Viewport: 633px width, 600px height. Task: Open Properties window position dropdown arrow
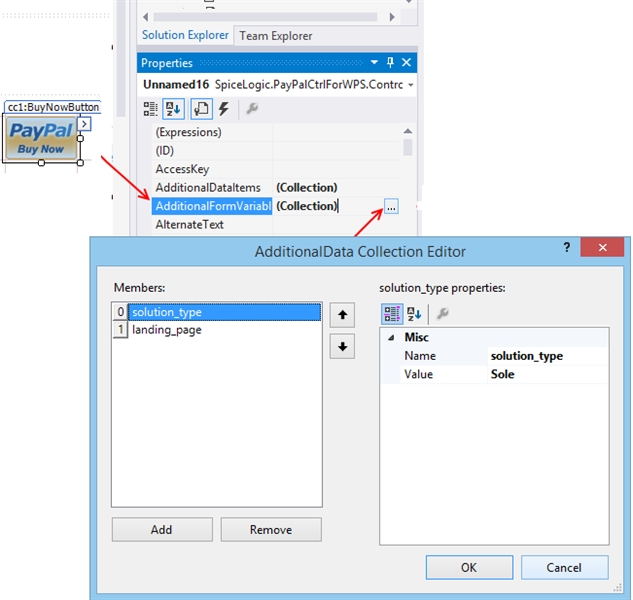tap(375, 63)
